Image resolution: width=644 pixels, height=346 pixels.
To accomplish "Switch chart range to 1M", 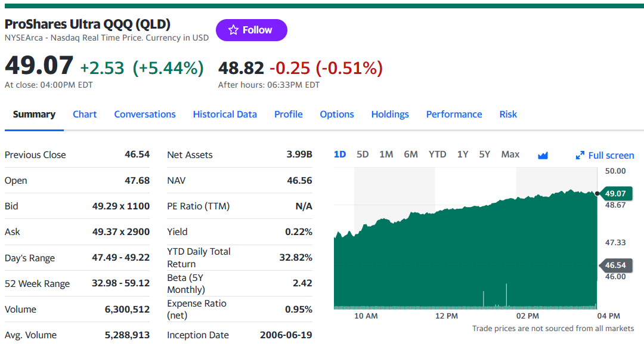I will (x=386, y=155).
